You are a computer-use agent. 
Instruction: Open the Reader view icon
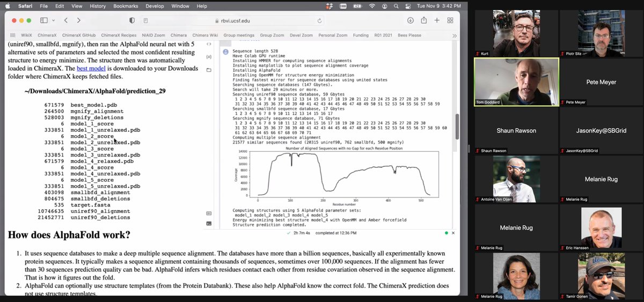tap(145, 20)
